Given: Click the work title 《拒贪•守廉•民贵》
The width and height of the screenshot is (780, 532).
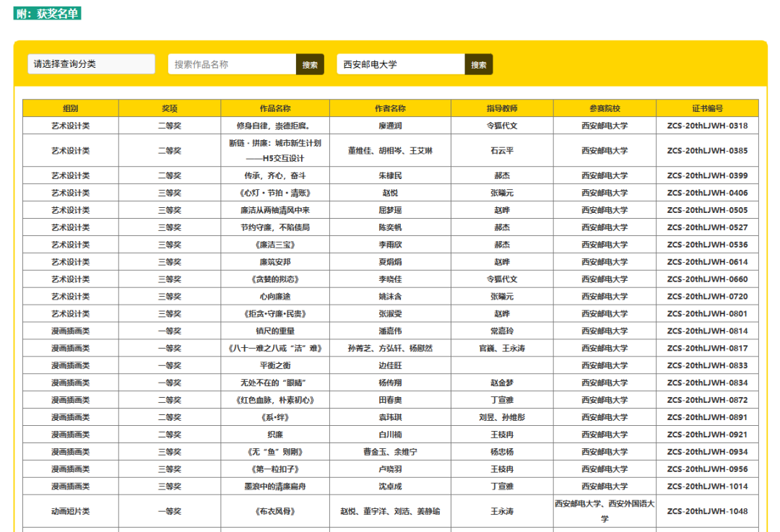Looking at the screenshot, I should coord(275,314).
